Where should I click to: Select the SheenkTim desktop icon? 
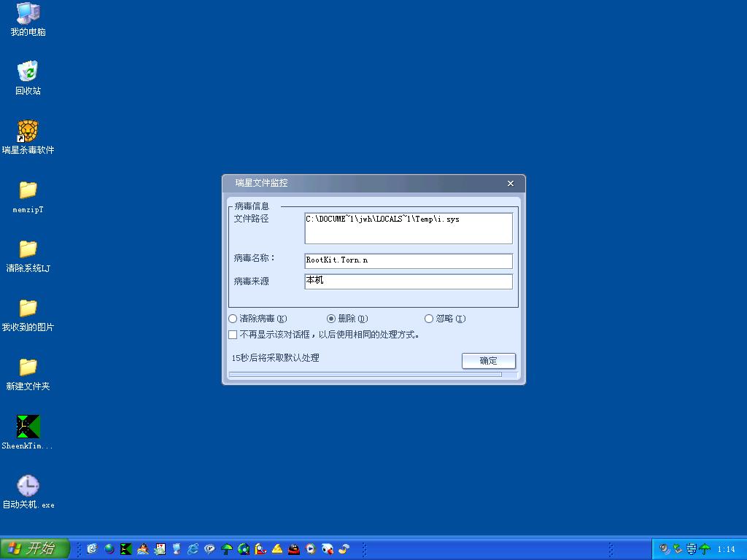tap(28, 432)
